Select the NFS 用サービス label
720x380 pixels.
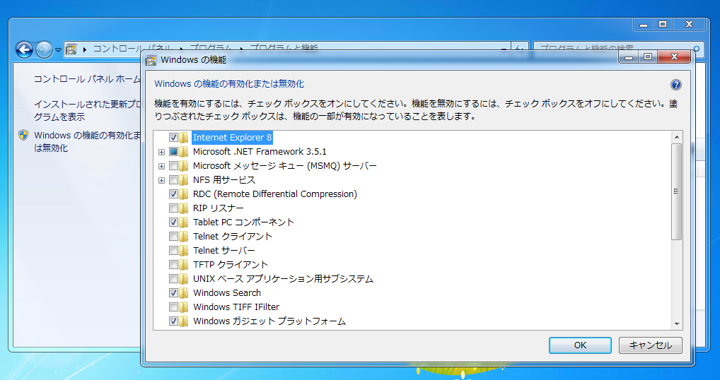pos(224,180)
